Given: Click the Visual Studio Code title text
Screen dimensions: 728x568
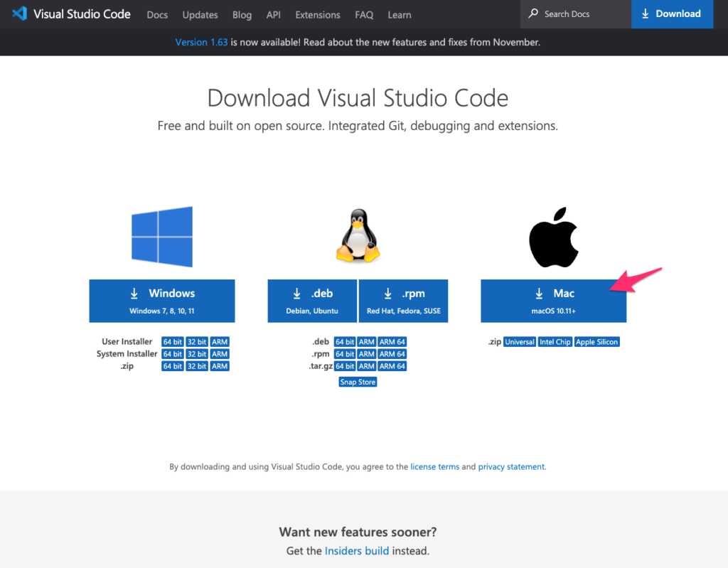Looking at the screenshot, I should coord(82,14).
